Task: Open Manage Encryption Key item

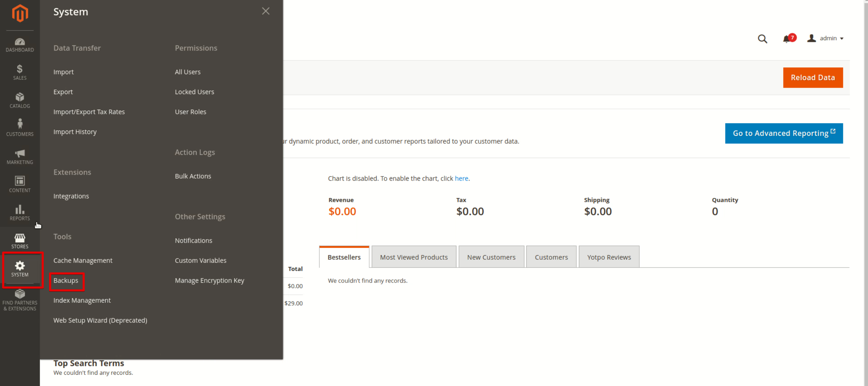Action: (x=209, y=281)
